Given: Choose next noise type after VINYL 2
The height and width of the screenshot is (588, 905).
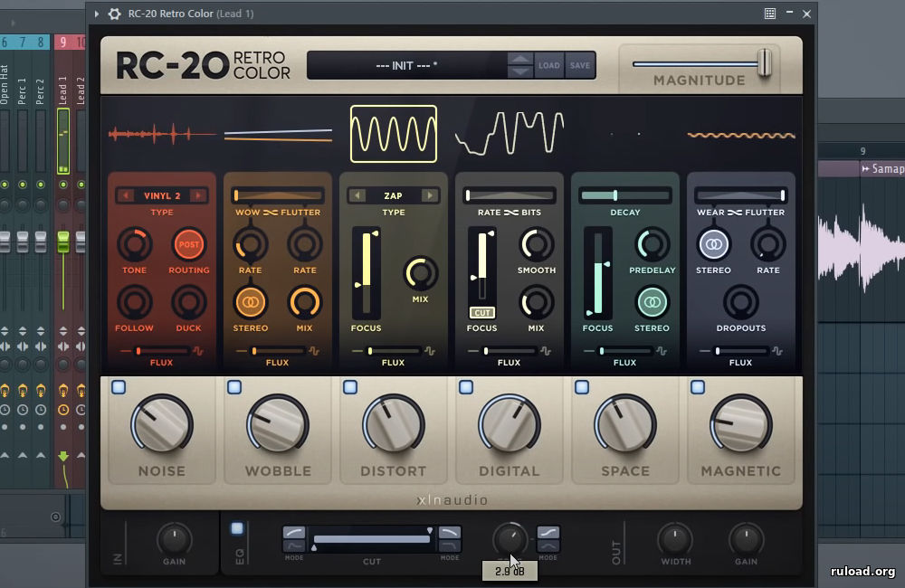Looking at the screenshot, I should (x=198, y=195).
